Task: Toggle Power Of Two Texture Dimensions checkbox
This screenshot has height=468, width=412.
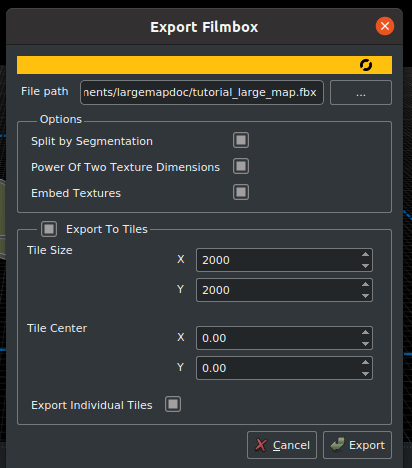Action: pyautogui.click(x=241, y=166)
